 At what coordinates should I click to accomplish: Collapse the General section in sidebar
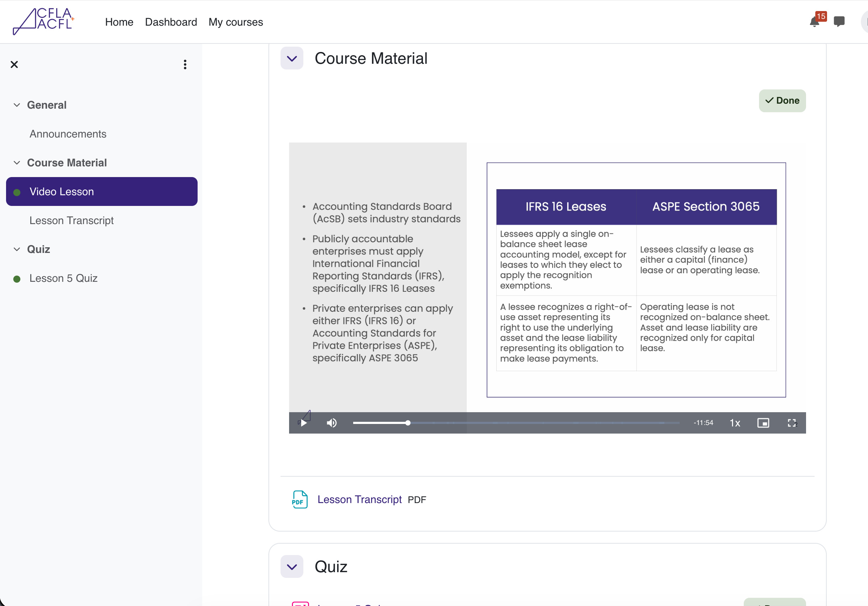(x=17, y=105)
